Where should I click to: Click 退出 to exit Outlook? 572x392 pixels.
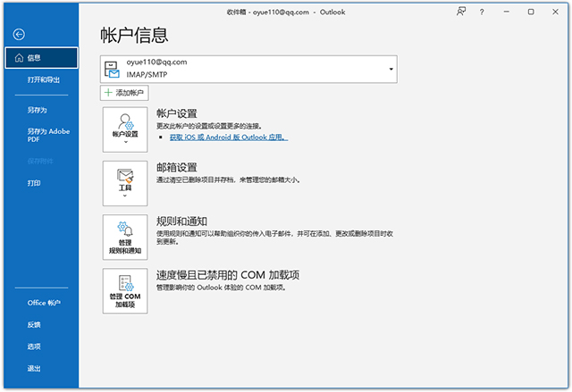coord(34,368)
